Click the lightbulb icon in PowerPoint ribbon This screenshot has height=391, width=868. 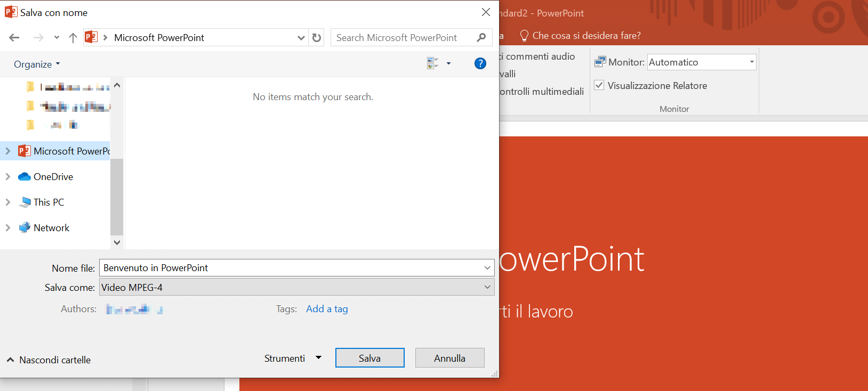pos(524,36)
